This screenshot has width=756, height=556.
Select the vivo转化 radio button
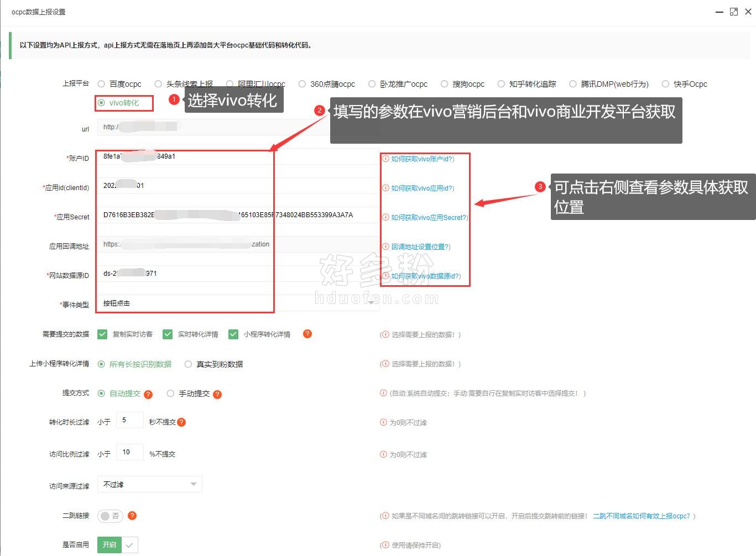[x=101, y=103]
